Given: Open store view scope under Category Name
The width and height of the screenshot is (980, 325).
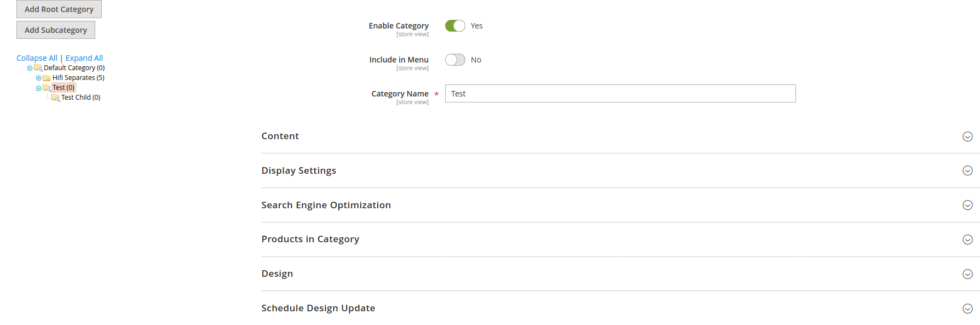Looking at the screenshot, I should (412, 102).
